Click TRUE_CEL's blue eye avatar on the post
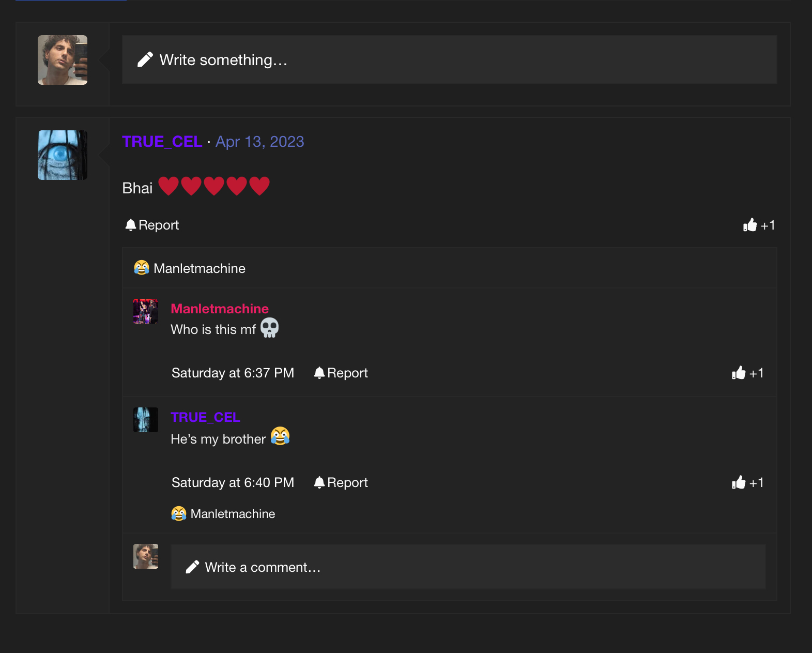The width and height of the screenshot is (812, 653). point(63,155)
